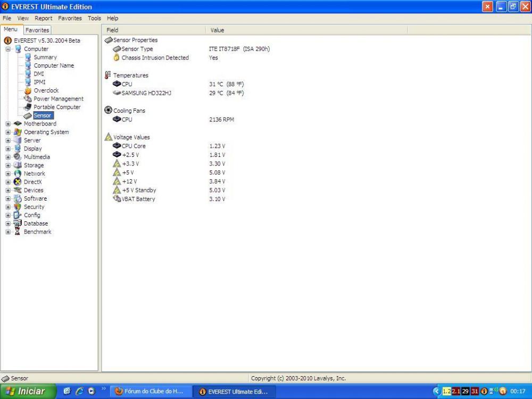This screenshot has height=399, width=532.
Task: Click the DirectX icon in sidebar
Action: click(x=18, y=182)
